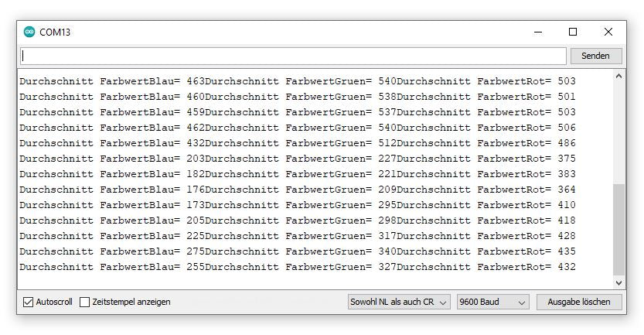This screenshot has width=644, height=335.
Task: Click the FarbwertRot value 418
Action: (x=567, y=220)
